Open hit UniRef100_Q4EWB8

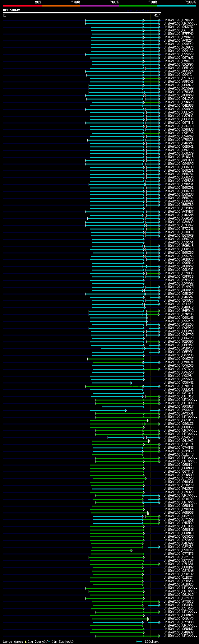[x=178, y=105]
